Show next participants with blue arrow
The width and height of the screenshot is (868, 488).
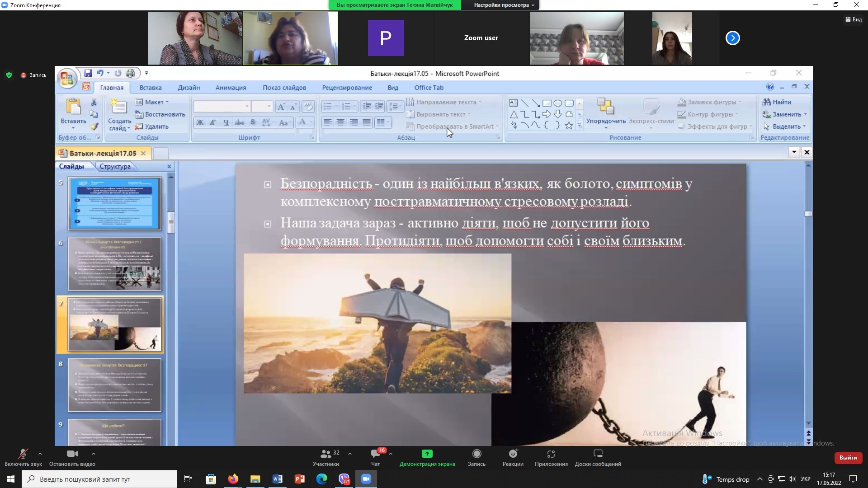click(732, 38)
